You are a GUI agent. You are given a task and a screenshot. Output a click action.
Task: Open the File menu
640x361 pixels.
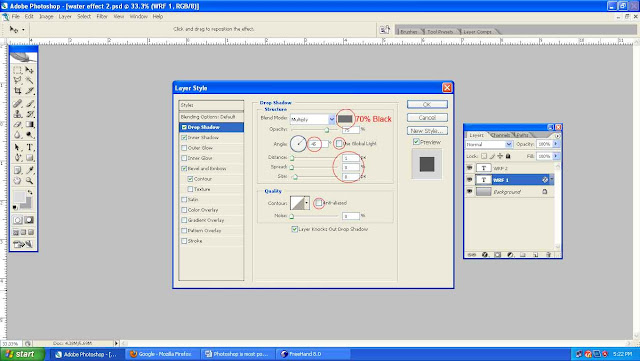point(16,16)
